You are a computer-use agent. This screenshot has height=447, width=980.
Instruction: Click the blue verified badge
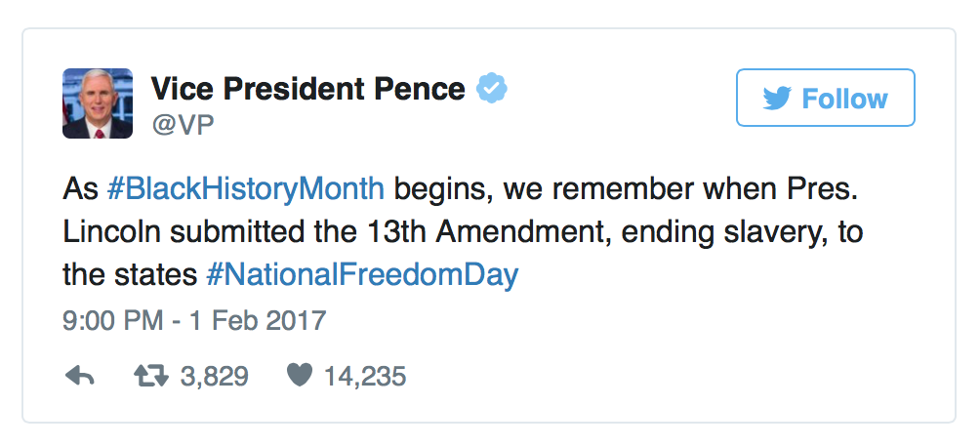(490, 91)
